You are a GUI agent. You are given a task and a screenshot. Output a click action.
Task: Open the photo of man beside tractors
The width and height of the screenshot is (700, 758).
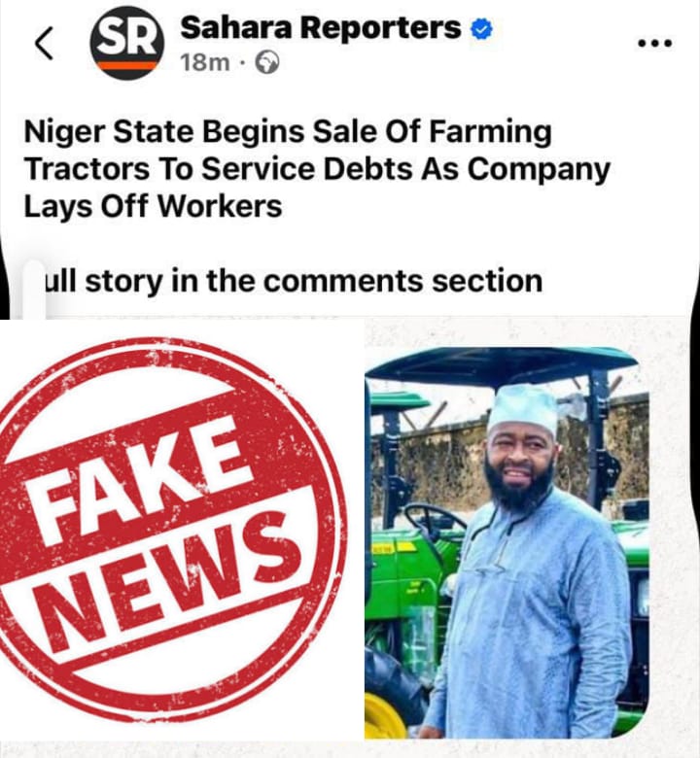coord(507,542)
